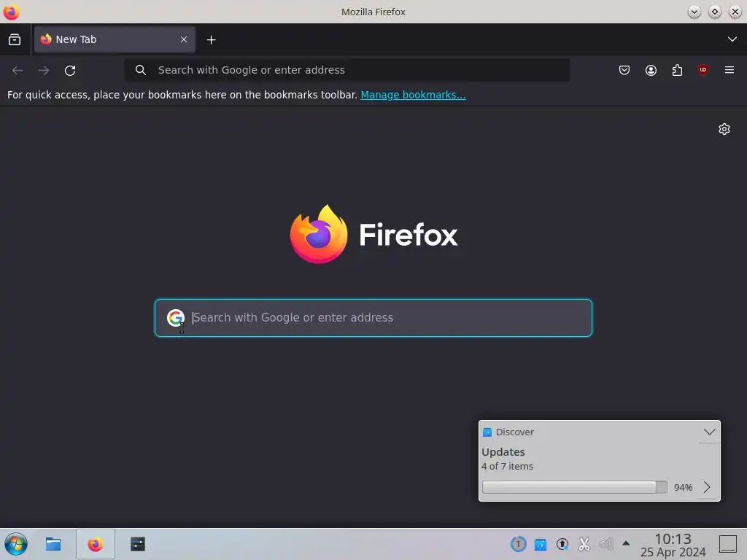The height and width of the screenshot is (560, 747).
Task: Click the Discover icon in notification
Action: pos(487,432)
